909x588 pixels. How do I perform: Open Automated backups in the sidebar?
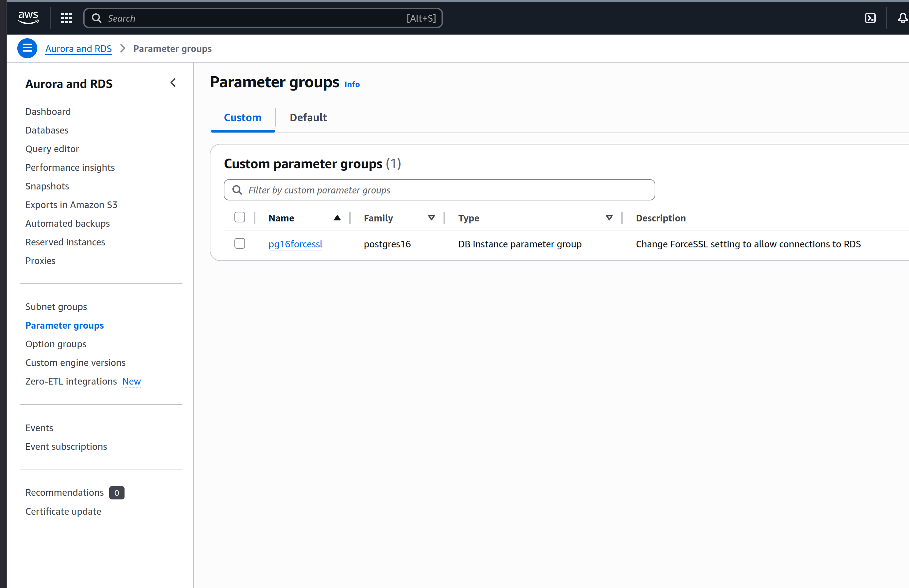[x=68, y=224]
